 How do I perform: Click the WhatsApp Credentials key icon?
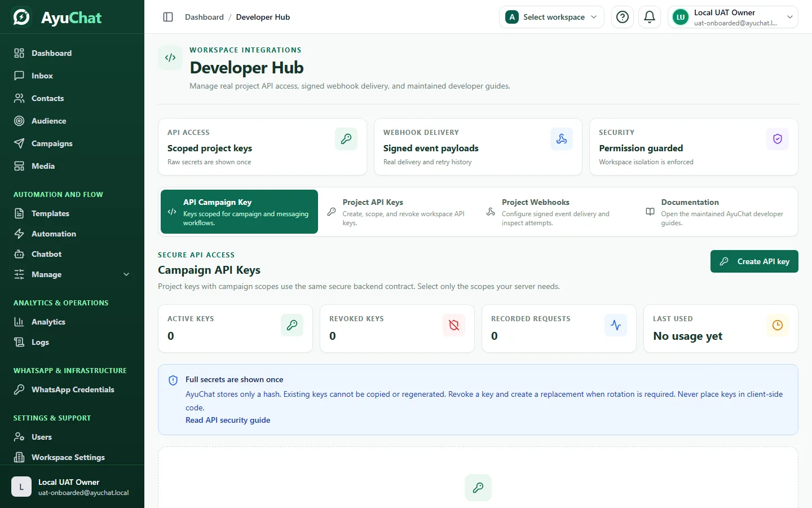tap(19, 389)
